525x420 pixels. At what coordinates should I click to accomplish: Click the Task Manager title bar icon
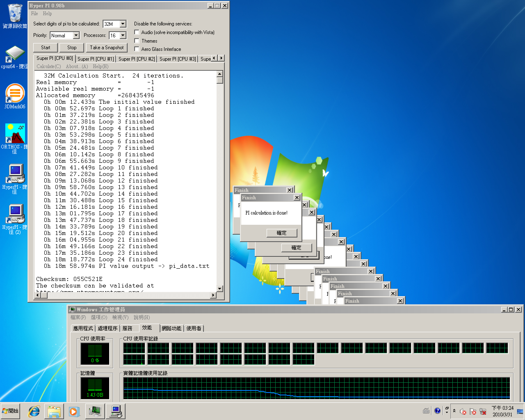73,309
